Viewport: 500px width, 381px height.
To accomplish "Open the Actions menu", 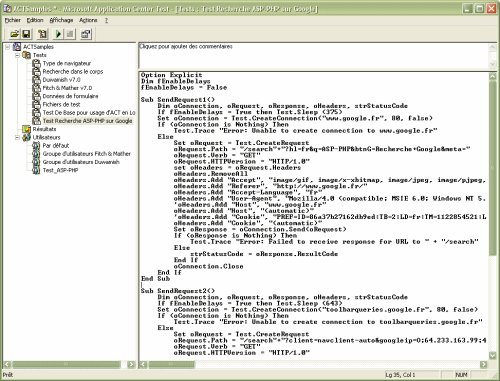I will (88, 20).
